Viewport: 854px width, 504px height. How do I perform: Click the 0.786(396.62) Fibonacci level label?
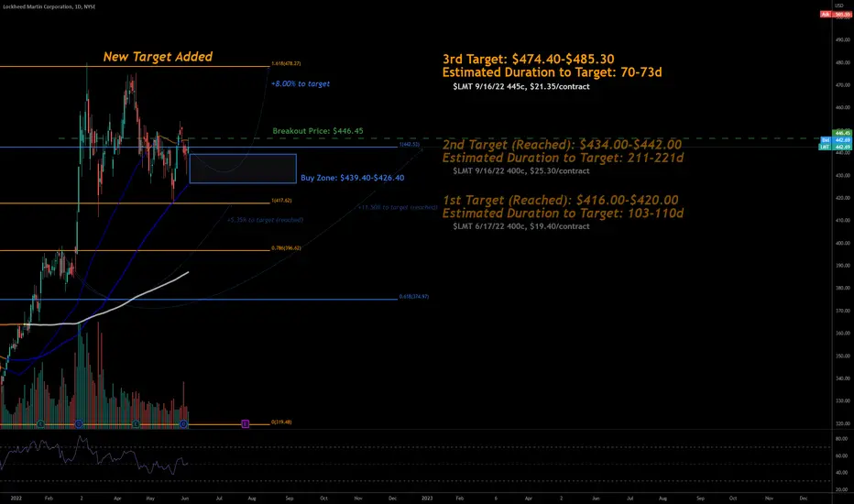tap(286, 248)
